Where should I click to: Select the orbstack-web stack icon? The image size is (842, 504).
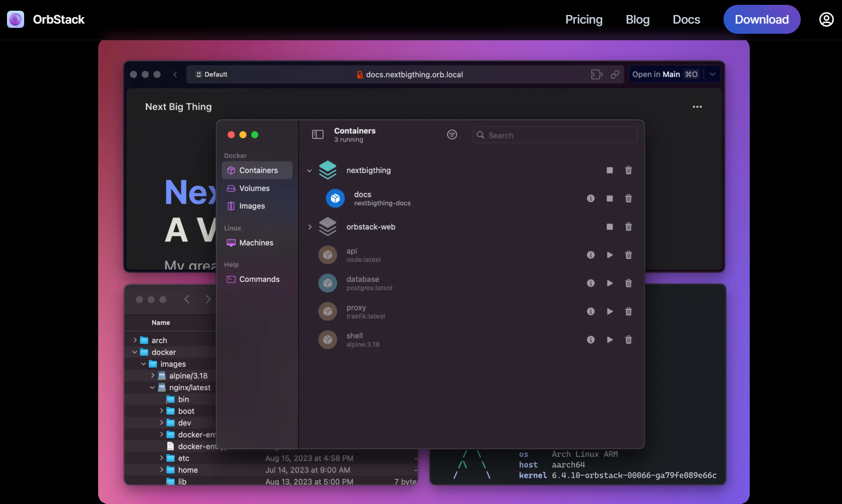click(328, 227)
